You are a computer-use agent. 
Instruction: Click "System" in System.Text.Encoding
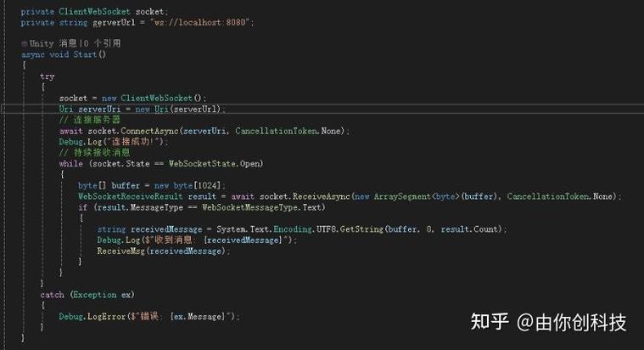pyautogui.click(x=232, y=229)
